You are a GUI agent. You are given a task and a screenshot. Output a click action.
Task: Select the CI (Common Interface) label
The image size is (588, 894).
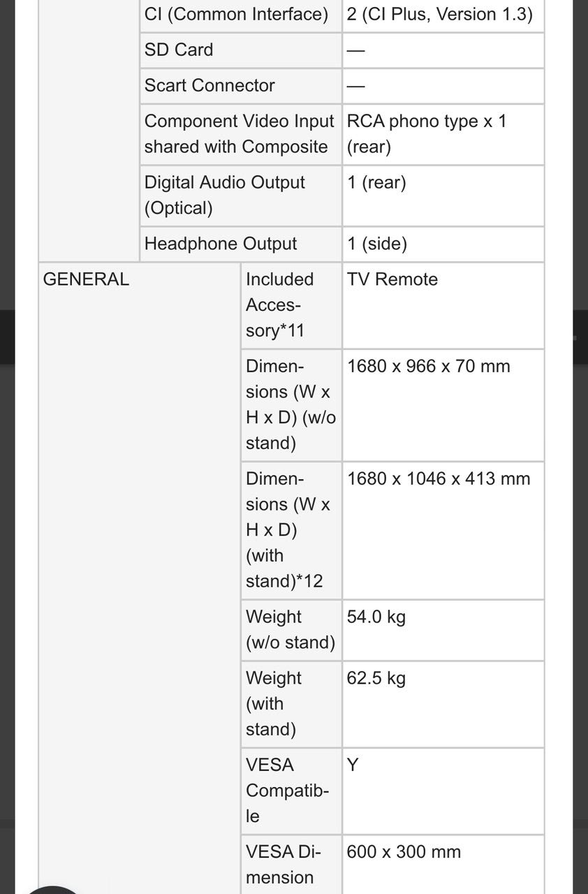point(236,14)
